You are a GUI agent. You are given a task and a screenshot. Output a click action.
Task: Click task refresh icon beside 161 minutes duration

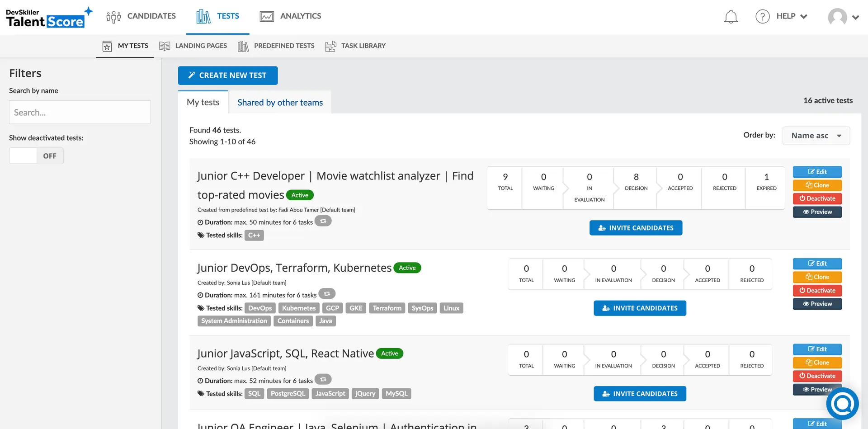click(327, 294)
